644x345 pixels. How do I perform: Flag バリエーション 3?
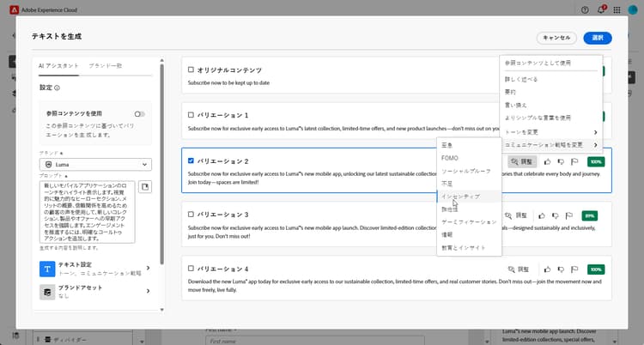click(569, 215)
